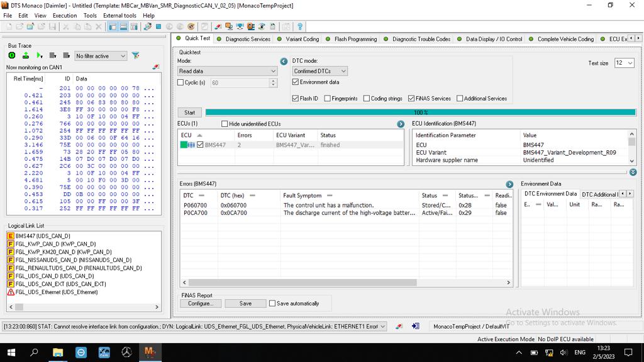
Task: Enable the Cyclic (s) checkbox
Action: pyautogui.click(x=180, y=82)
